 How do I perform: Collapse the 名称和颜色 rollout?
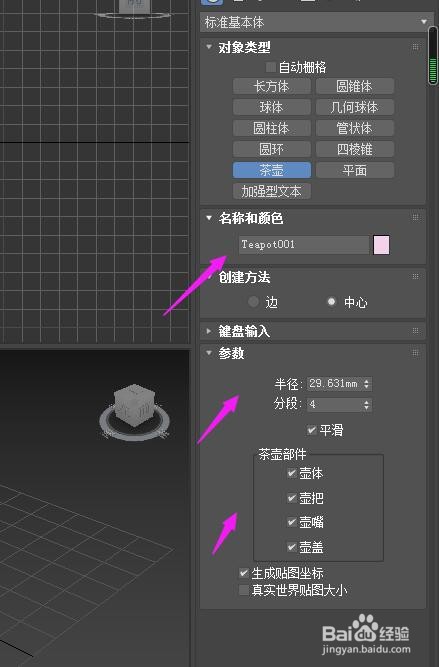[x=209, y=218]
